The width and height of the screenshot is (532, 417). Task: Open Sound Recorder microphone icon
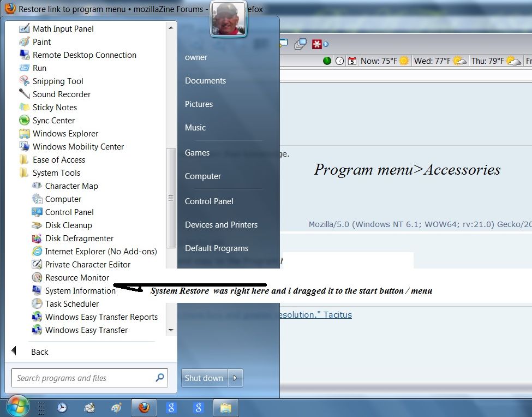[x=25, y=94]
